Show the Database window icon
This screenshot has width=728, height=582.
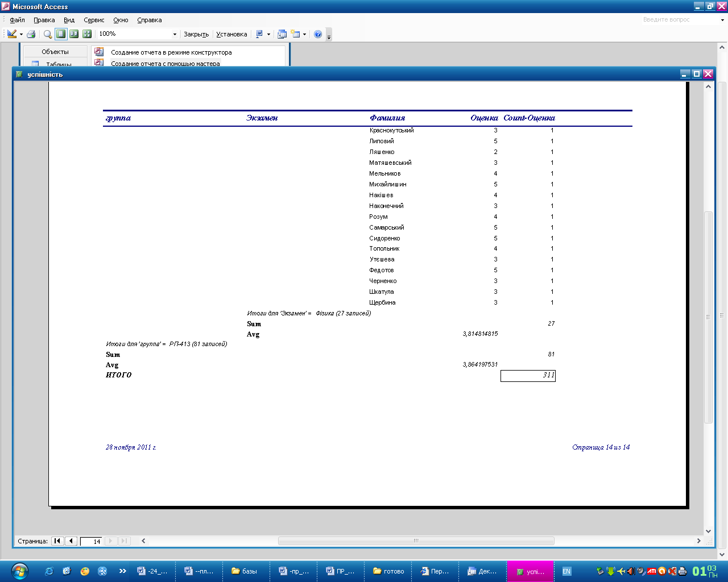pyautogui.click(x=282, y=34)
